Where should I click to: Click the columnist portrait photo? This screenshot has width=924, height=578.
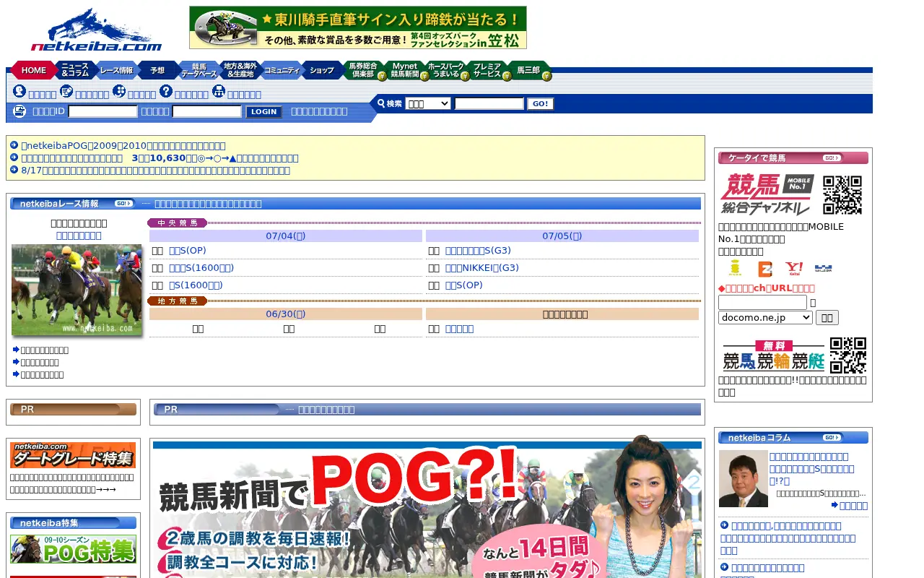click(x=743, y=479)
